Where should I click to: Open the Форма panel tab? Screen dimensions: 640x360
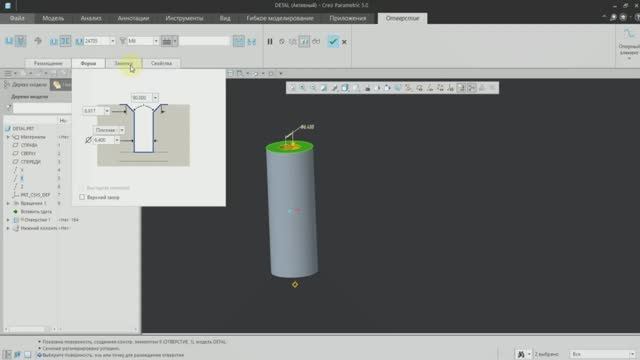tap(88, 63)
